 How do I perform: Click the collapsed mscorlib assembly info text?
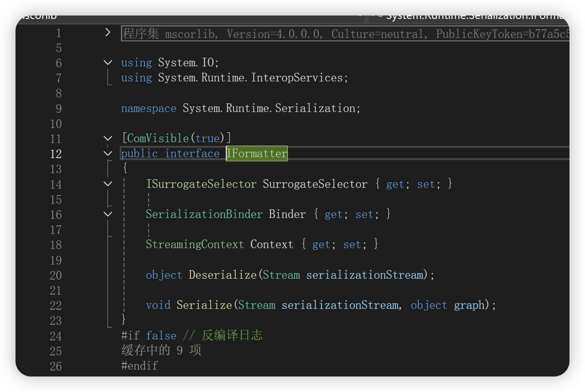pyautogui.click(x=346, y=34)
